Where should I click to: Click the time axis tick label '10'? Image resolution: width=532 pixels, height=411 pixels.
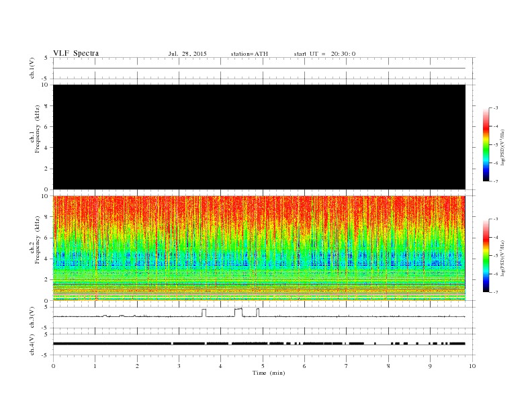472,366
